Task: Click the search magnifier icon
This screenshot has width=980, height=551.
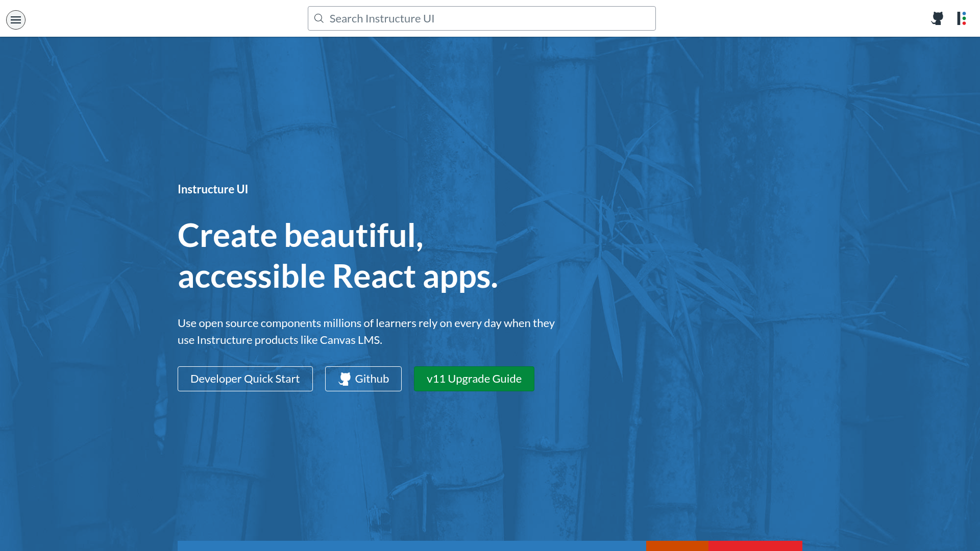Action: (x=319, y=18)
